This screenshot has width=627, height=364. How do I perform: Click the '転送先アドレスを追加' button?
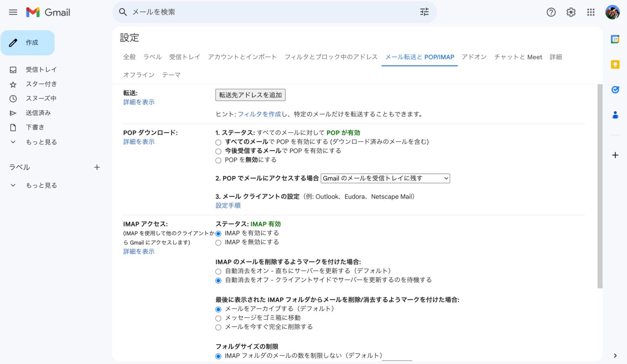point(250,95)
